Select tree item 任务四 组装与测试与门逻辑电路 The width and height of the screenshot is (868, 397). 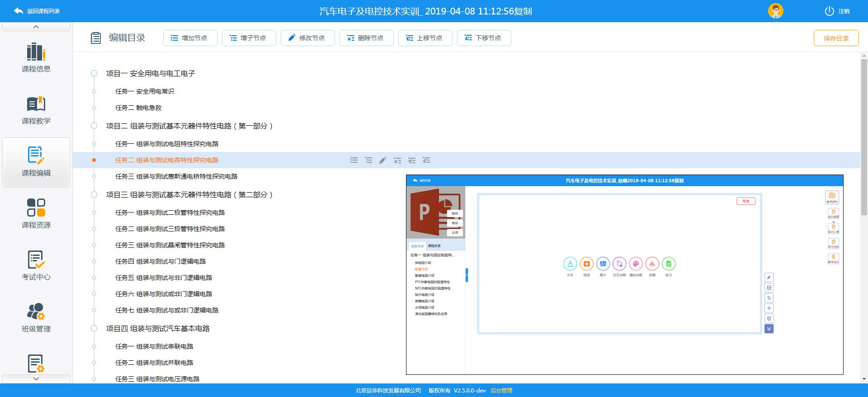160,261
